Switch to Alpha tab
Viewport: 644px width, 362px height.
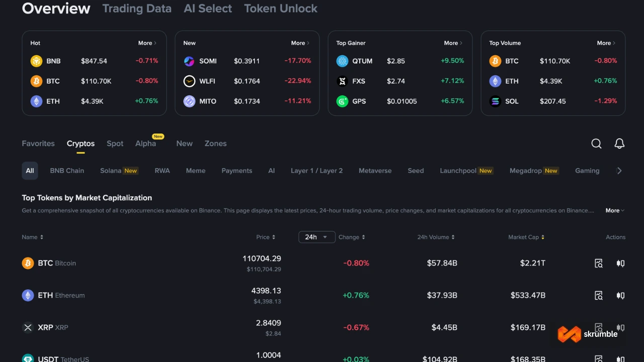pos(145,143)
